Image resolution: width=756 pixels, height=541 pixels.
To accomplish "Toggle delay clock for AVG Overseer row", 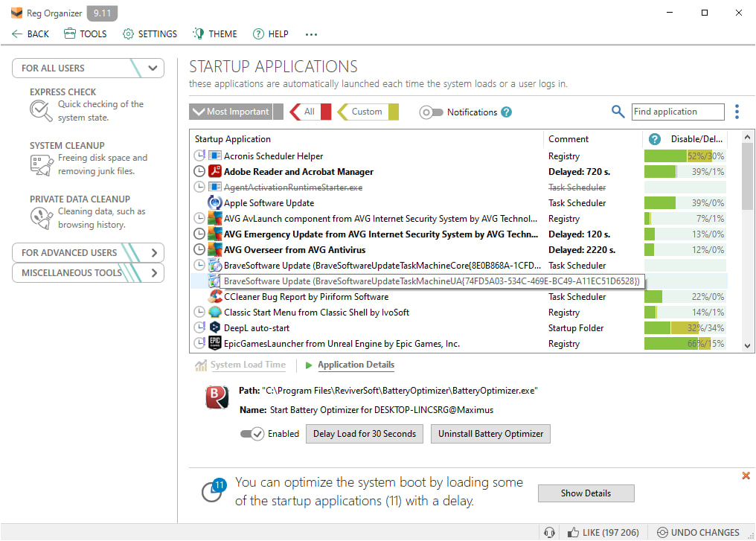I will (199, 249).
